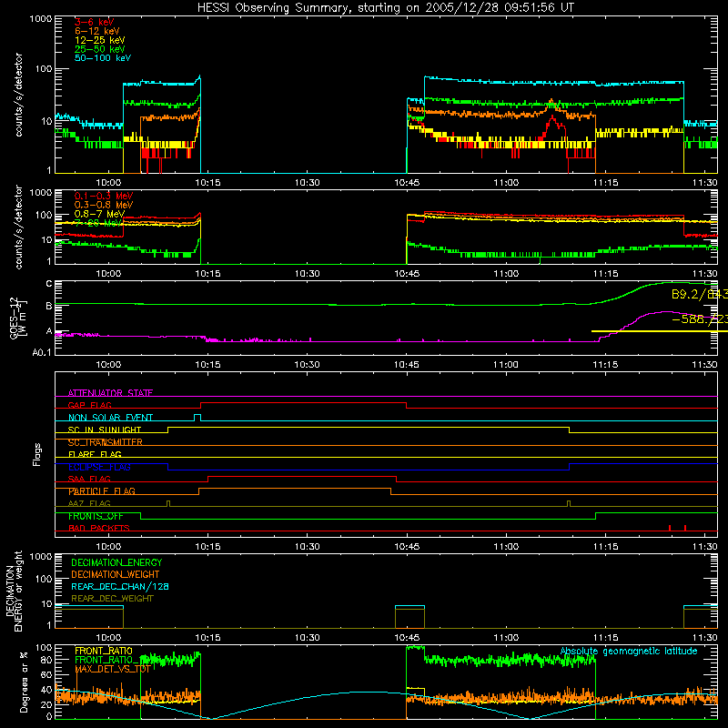
Task: Click the 0.3-0.8 MeV legend entry
Action: coord(104,205)
